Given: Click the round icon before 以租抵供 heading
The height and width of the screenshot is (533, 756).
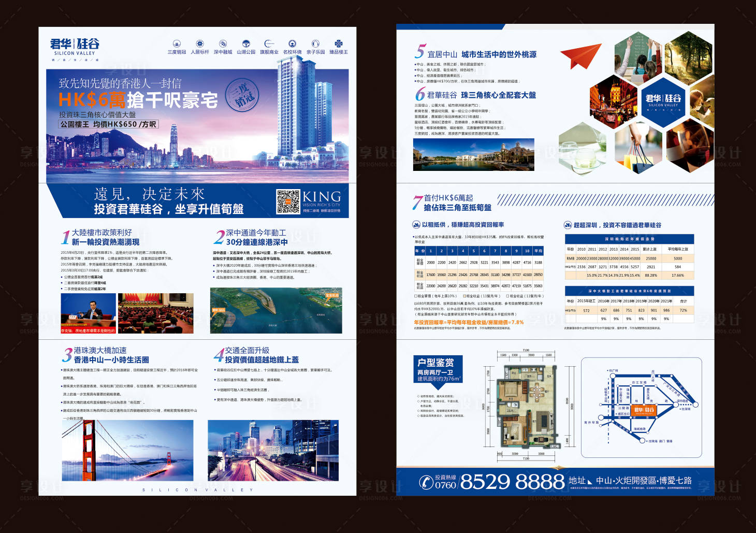Looking at the screenshot, I should coord(416,225).
